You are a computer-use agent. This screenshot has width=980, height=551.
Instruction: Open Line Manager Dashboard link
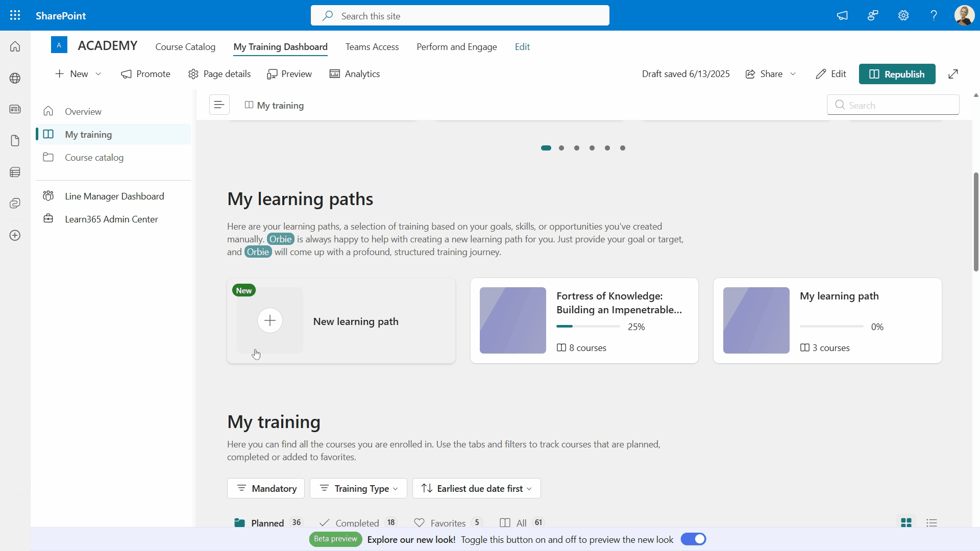point(113,196)
